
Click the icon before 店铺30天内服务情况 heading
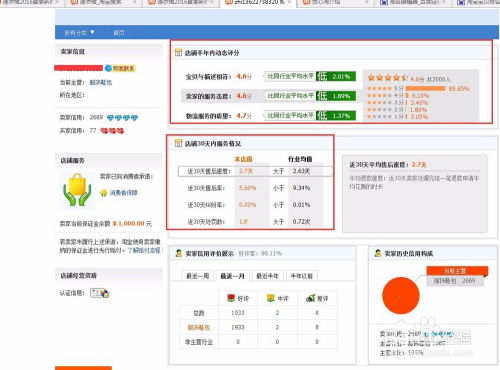click(178, 143)
